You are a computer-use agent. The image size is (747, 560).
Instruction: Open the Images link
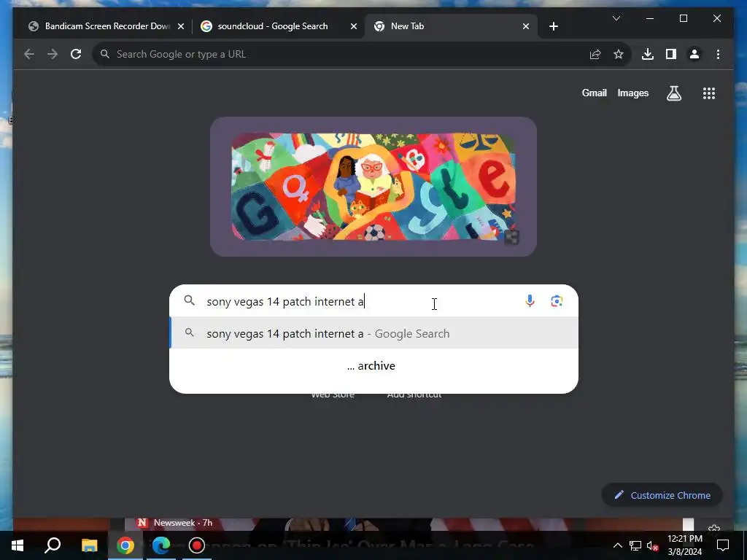coord(632,93)
